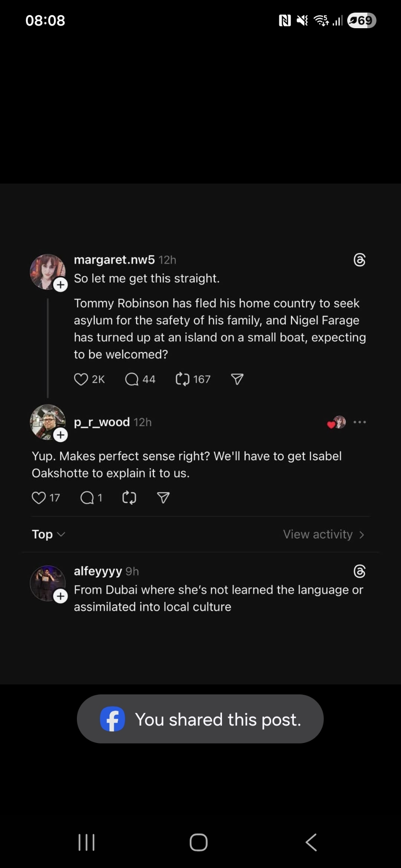The width and height of the screenshot is (401, 868).
Task: Open View activity
Action: [324, 534]
